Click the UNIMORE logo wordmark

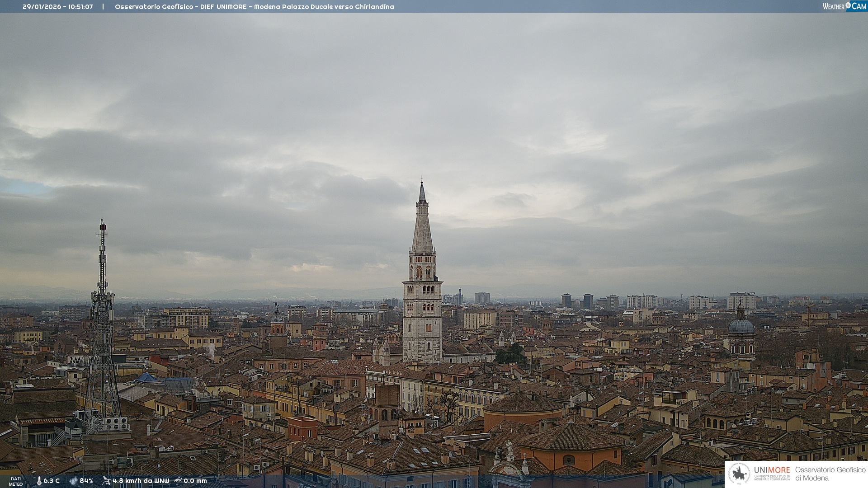coord(772,470)
